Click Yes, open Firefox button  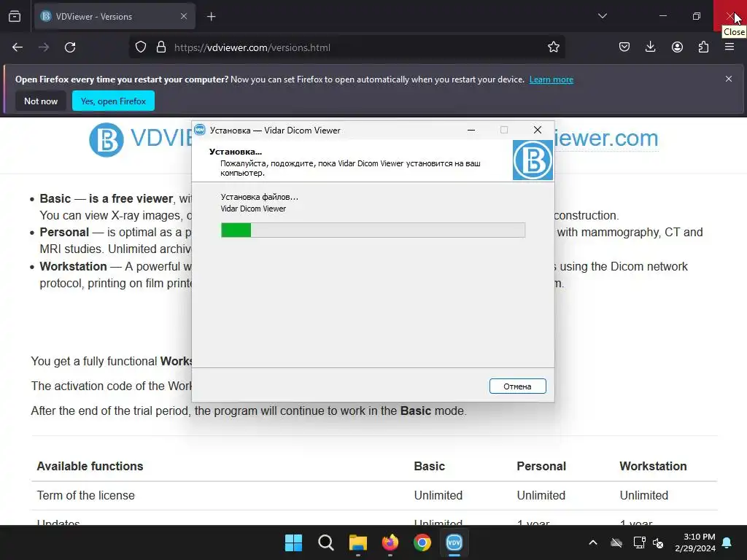113,101
